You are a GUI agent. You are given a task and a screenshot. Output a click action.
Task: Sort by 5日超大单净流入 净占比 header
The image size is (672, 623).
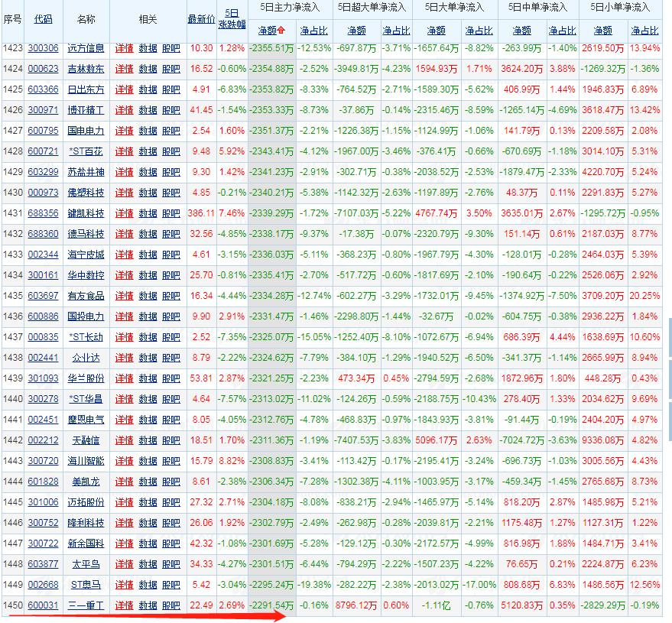[396, 31]
